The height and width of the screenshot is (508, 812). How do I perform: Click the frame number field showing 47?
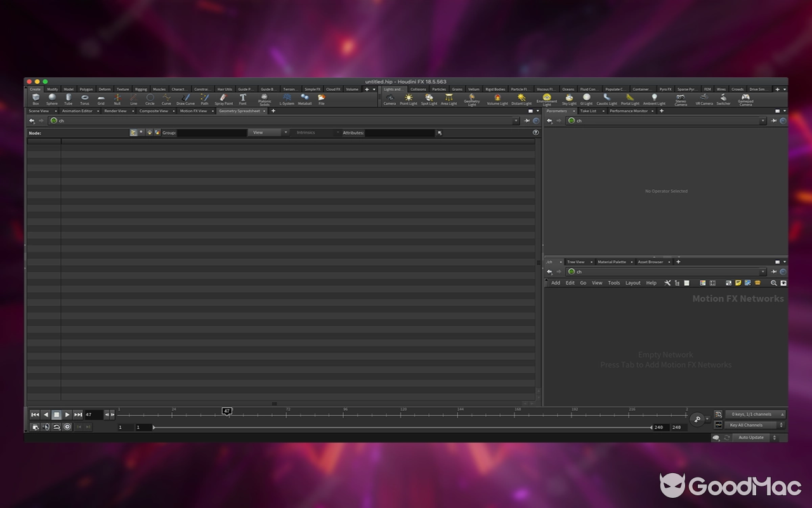pos(93,414)
